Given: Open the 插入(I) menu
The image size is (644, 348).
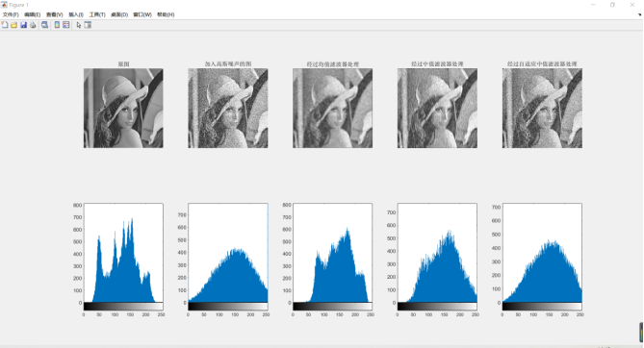Looking at the screenshot, I should (76, 14).
